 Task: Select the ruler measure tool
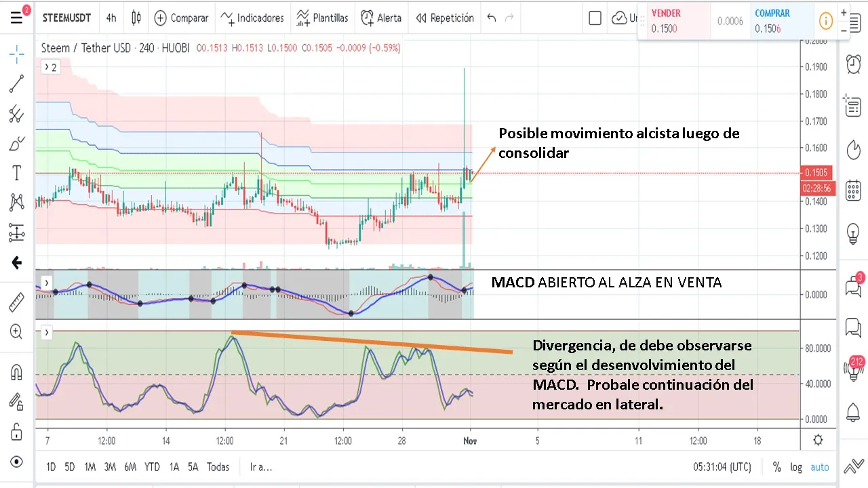pyautogui.click(x=16, y=302)
